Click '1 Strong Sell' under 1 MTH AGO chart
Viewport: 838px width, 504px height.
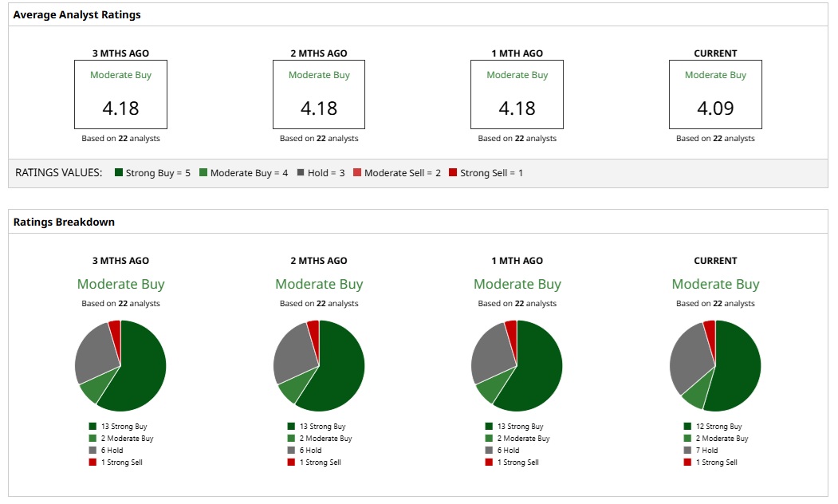[518, 463]
